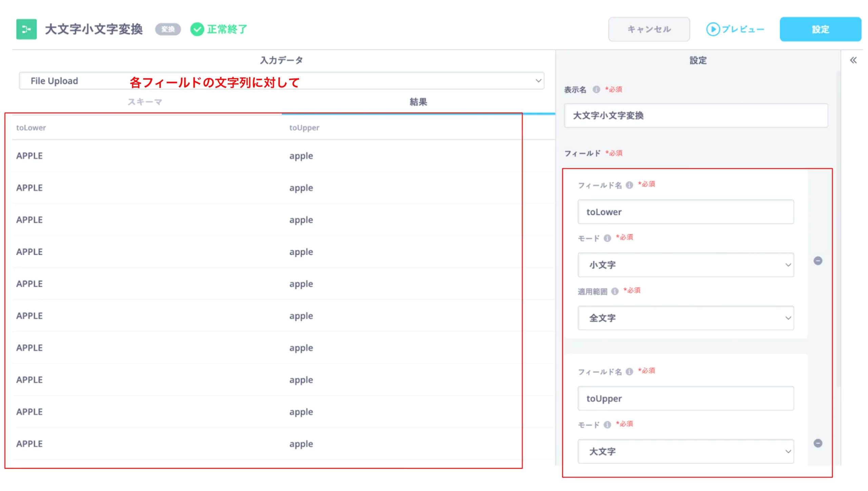Screen dimensions: 868x491
Task: Open the 小文字 mode dropdown
Action: pos(686,265)
